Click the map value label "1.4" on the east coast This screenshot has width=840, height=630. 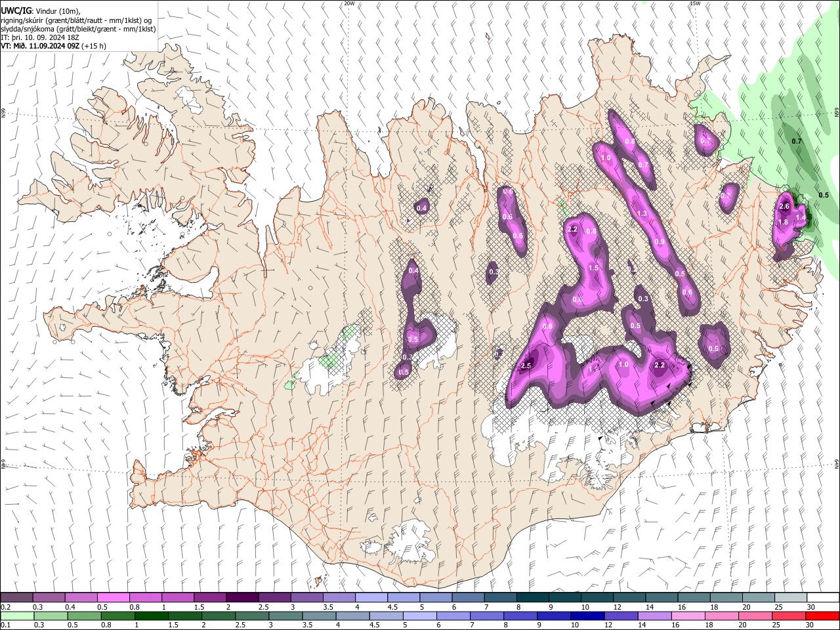pos(800,217)
